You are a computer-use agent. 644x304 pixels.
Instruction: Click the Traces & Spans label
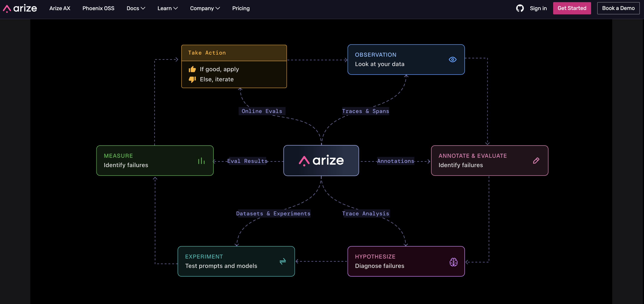(366, 111)
